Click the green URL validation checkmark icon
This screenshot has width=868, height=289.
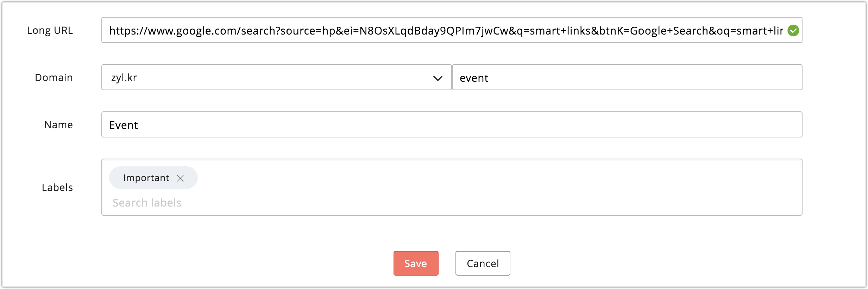[793, 30]
